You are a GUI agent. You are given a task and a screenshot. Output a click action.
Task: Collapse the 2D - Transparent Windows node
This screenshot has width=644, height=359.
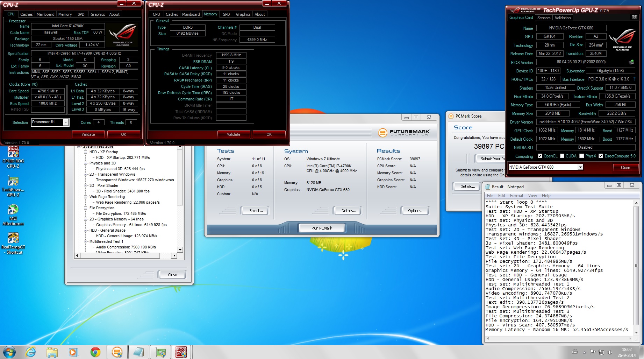pyautogui.click(x=85, y=174)
